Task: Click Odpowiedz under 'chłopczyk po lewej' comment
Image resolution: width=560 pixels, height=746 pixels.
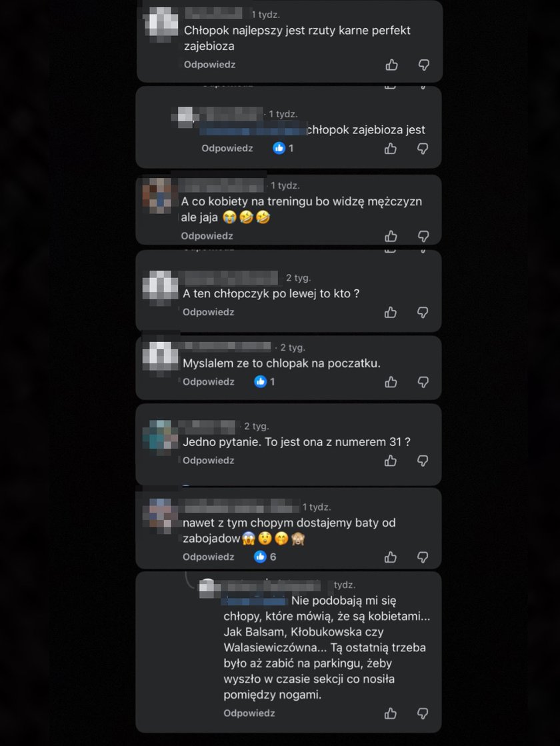Action: pyautogui.click(x=209, y=312)
